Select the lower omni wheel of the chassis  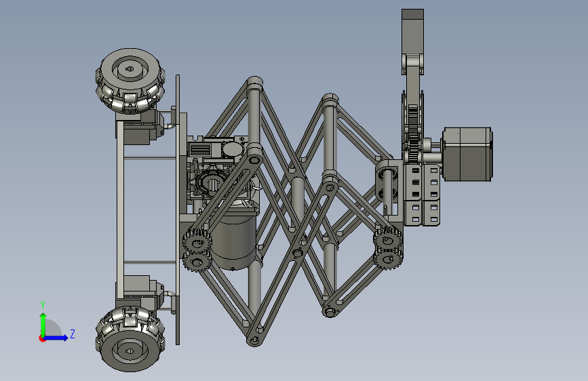coord(130,339)
